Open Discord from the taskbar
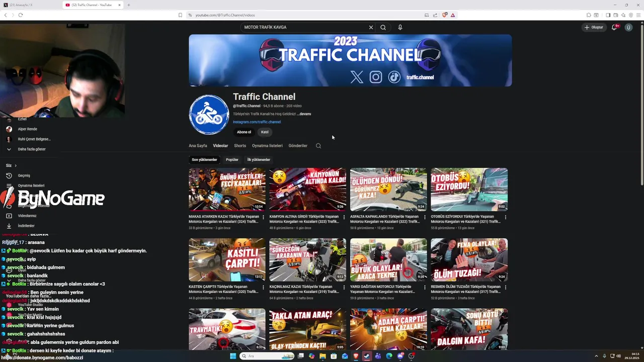The image size is (644, 362). pos(400,356)
